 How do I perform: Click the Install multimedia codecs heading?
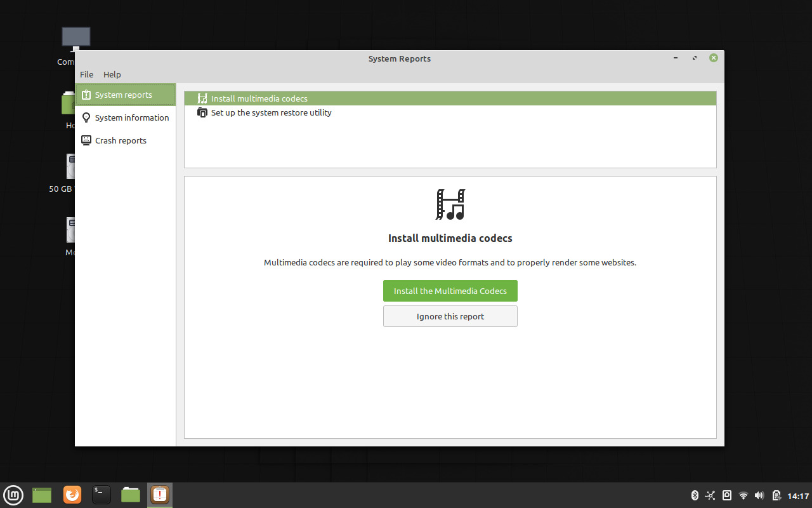click(450, 239)
